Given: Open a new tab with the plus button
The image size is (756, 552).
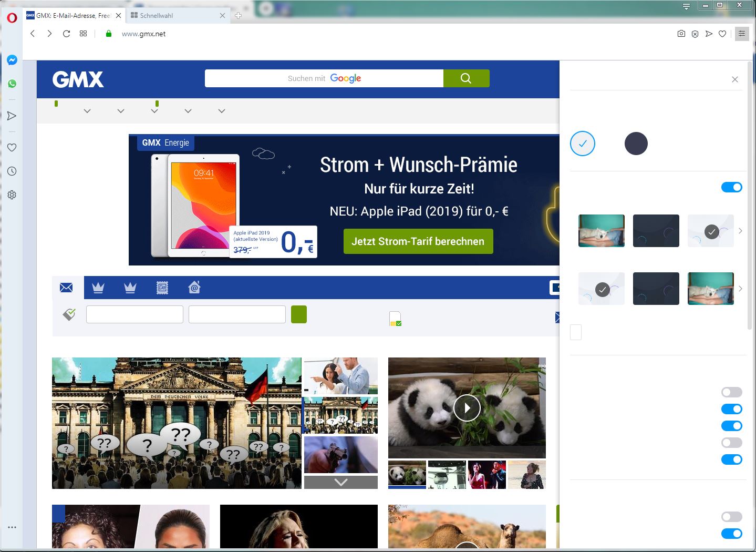Looking at the screenshot, I should tap(238, 16).
